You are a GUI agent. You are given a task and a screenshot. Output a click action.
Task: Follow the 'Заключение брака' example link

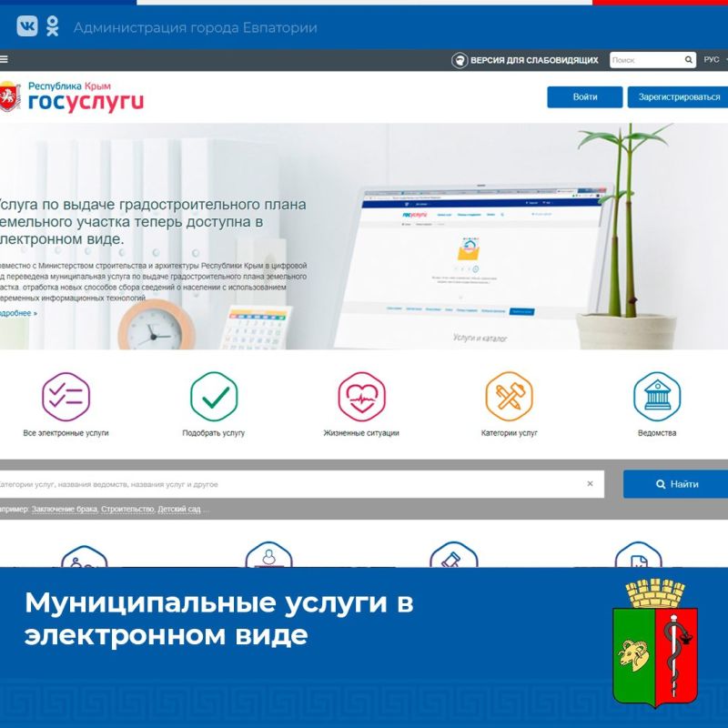[65, 510]
